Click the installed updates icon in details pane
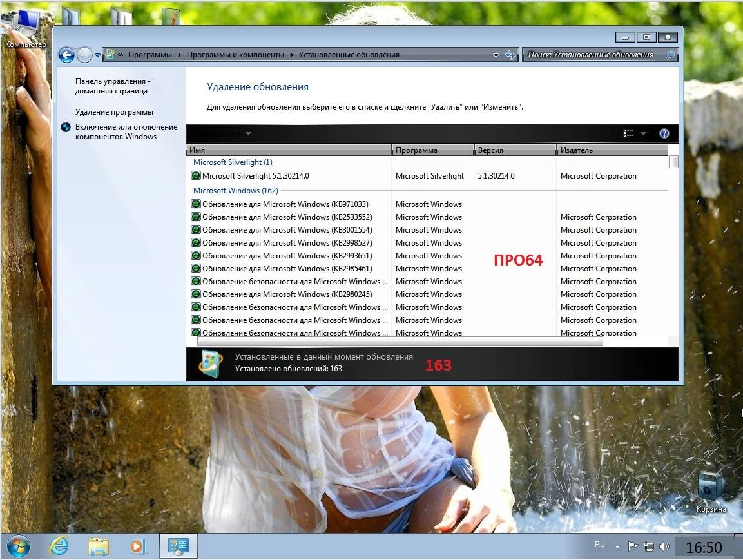The image size is (743, 560). pyautogui.click(x=211, y=363)
